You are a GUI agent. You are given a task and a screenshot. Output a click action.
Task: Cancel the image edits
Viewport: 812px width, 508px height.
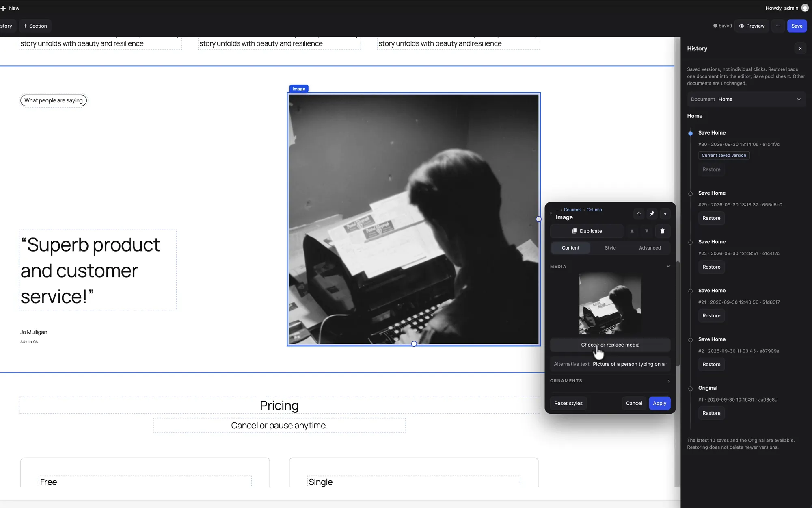(634, 403)
